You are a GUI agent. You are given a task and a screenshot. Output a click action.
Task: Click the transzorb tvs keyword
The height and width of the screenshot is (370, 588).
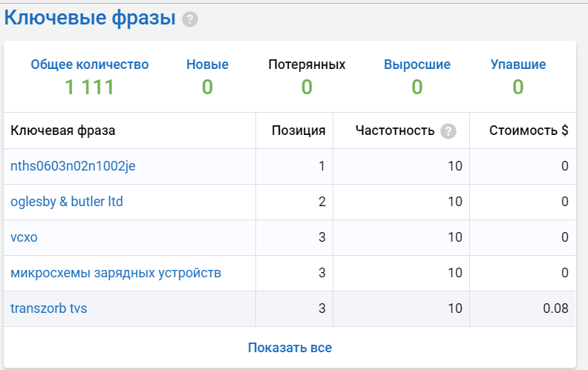click(48, 308)
